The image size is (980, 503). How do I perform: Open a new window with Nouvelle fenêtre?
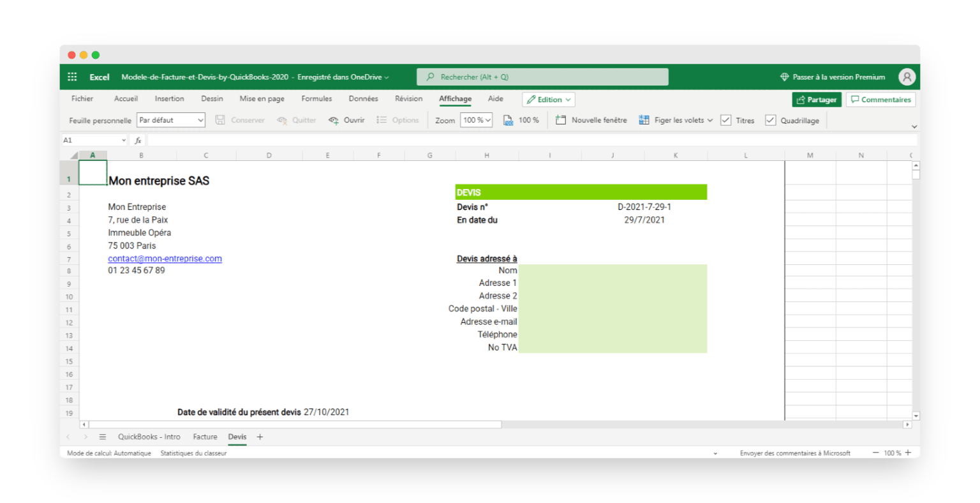pyautogui.click(x=590, y=119)
